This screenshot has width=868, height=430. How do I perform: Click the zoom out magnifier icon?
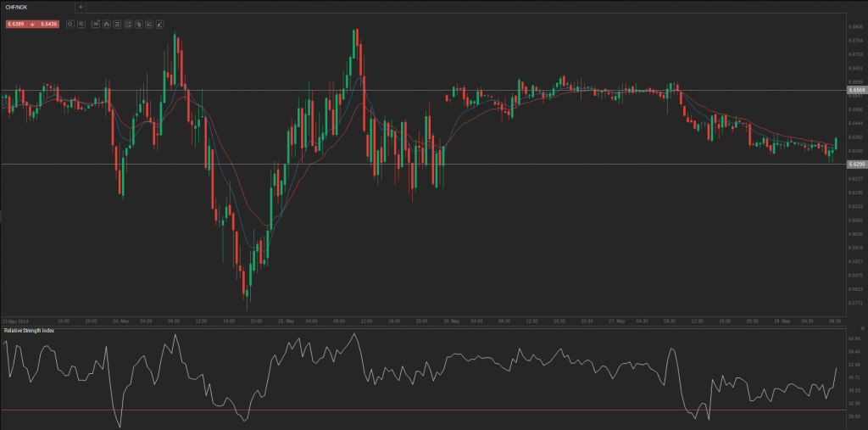(x=70, y=24)
